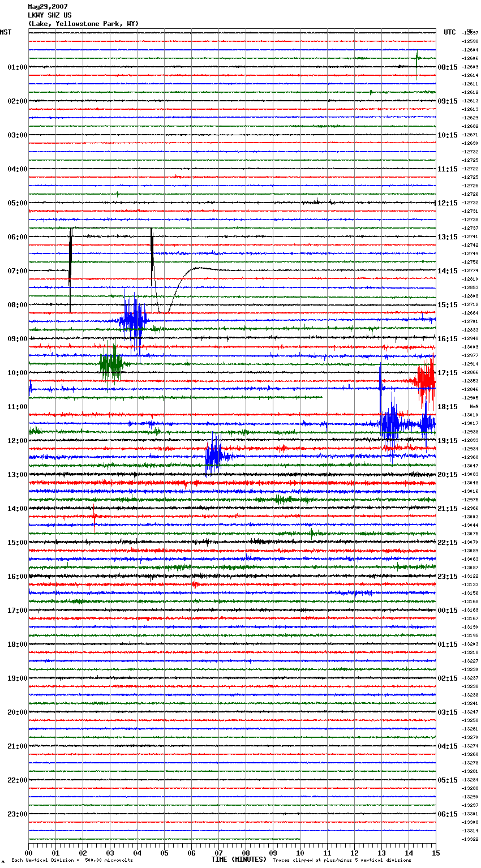The image size is (481, 868).
Task: Click minute "13" on the bottom axis
Action: [x=381, y=853]
